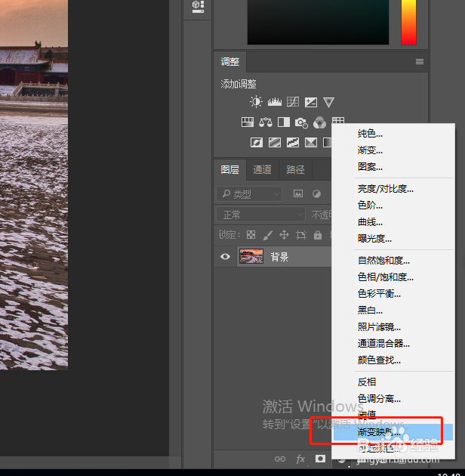Hide the 背景 layer with eye icon
465x476 pixels.
pos(225,257)
